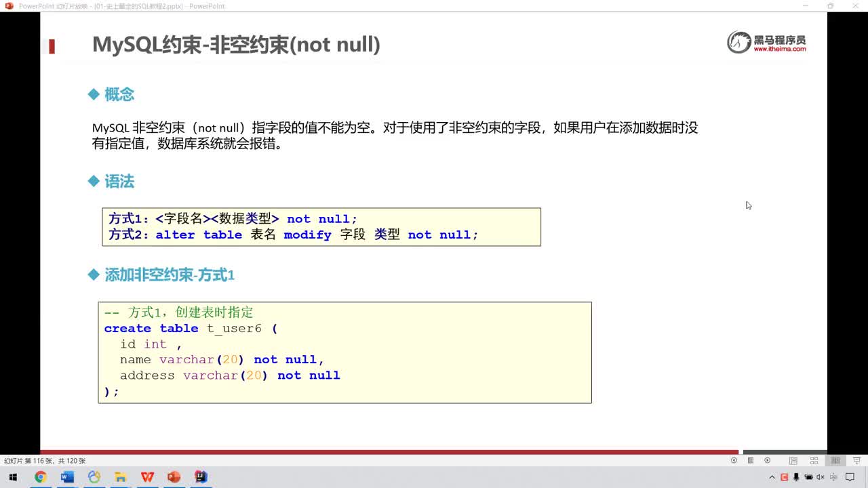Open the Windows Start menu

[13, 477]
